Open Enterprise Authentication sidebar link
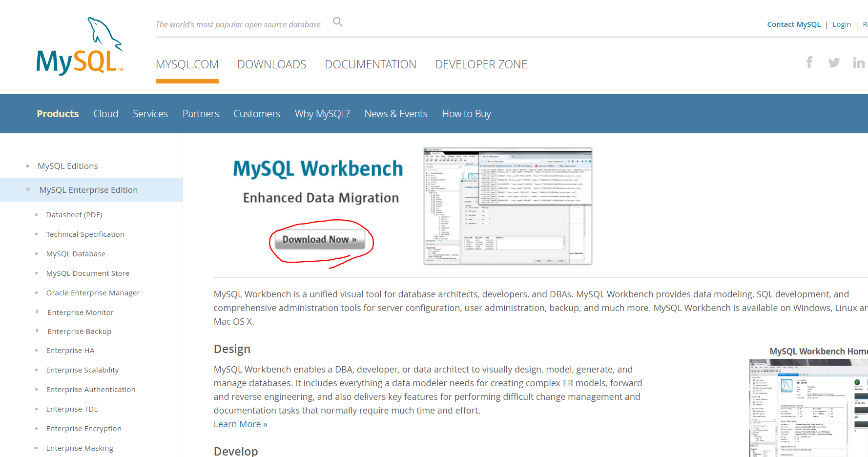The width and height of the screenshot is (868, 457). coord(91,390)
